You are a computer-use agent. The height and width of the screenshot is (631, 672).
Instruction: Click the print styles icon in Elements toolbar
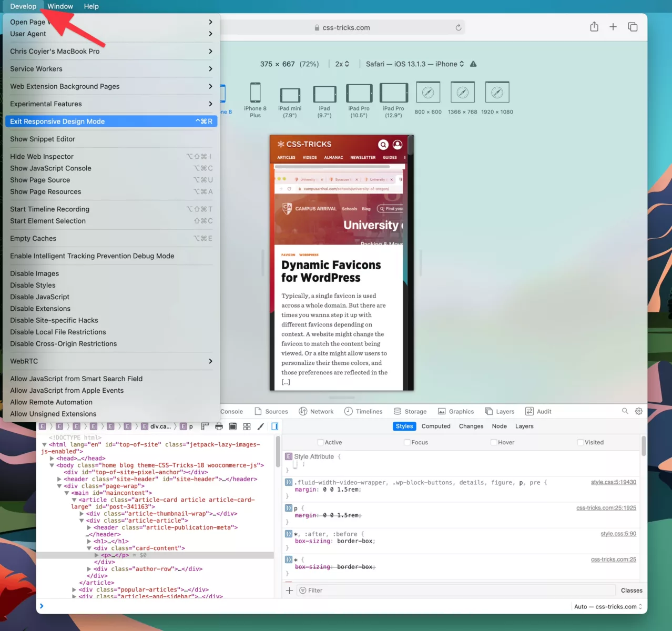click(219, 426)
